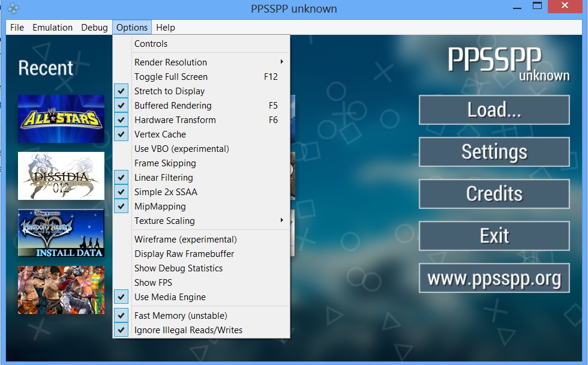Toggle off Linear Filtering

163,178
